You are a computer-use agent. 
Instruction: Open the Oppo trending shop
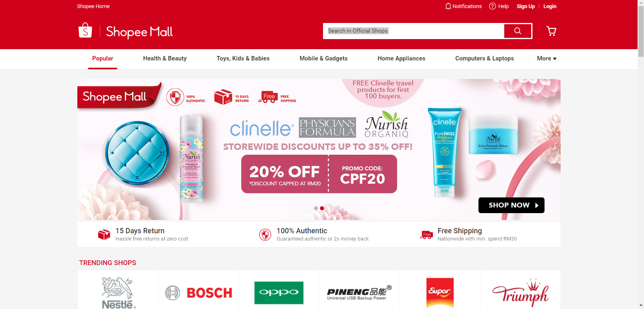[279, 293]
